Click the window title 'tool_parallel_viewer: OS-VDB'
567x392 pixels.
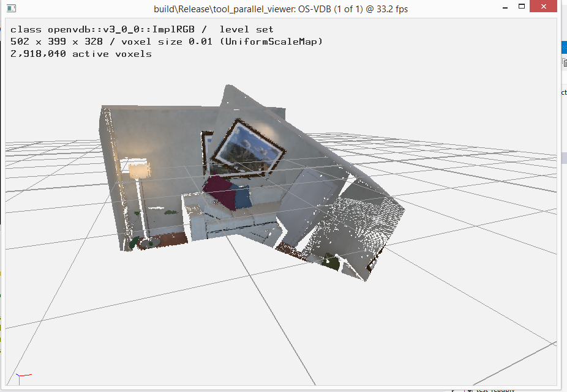pos(280,9)
